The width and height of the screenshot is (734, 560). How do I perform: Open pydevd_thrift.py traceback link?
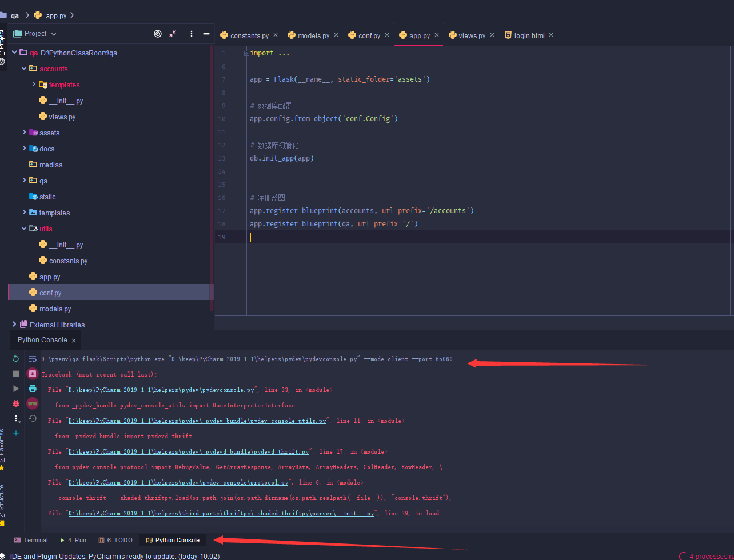point(188,451)
